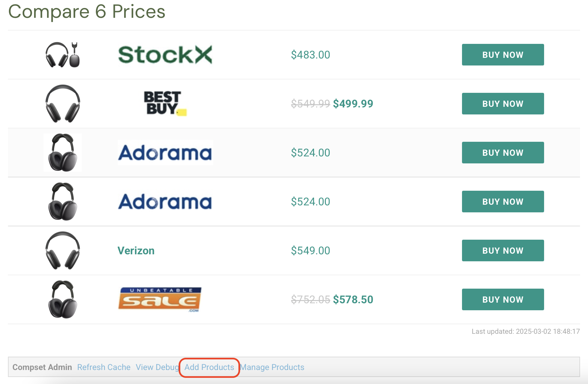Buy now from Verizon
The image size is (588, 384).
(x=503, y=250)
